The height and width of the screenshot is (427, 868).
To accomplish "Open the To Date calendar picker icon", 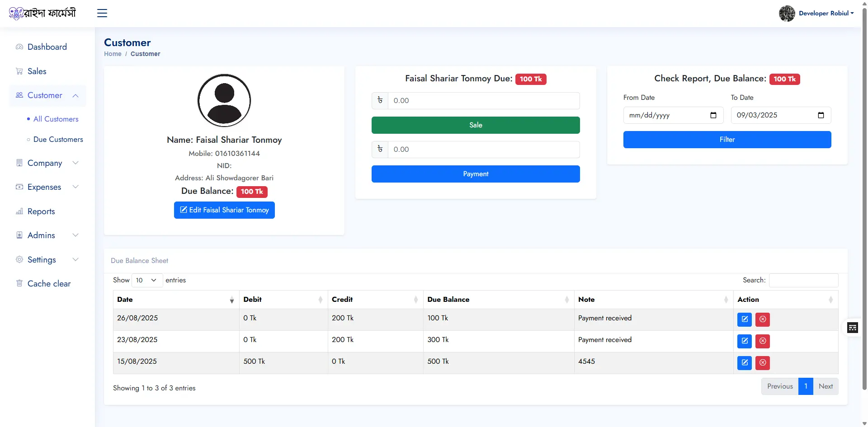I will (821, 115).
